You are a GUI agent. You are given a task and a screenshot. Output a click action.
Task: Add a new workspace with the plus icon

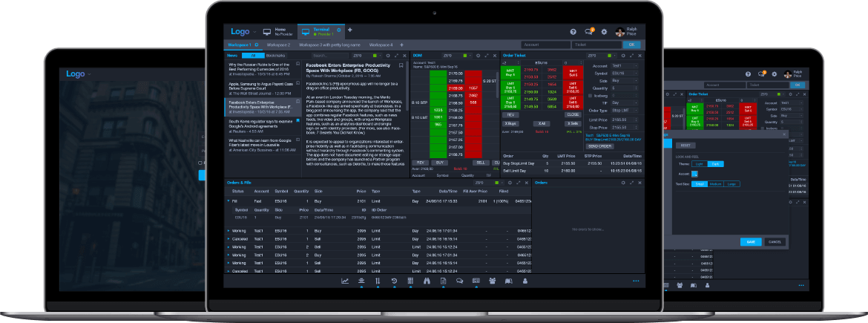[401, 45]
